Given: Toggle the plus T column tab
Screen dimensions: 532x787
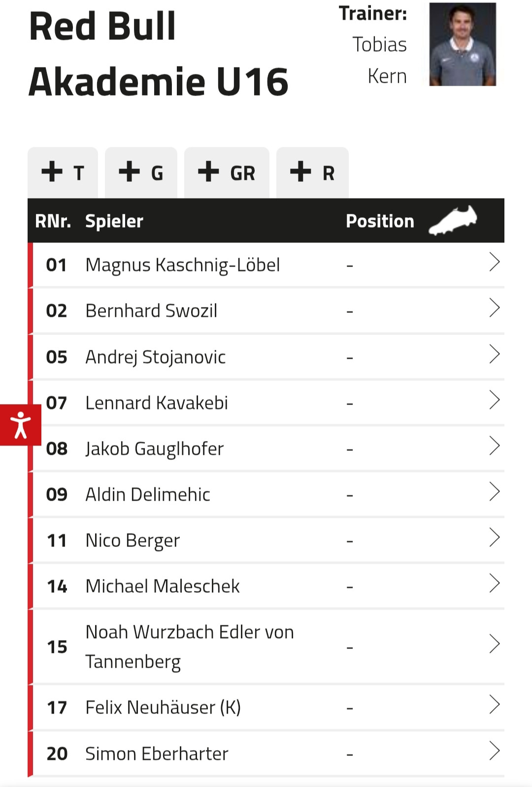Looking at the screenshot, I should coord(63,173).
